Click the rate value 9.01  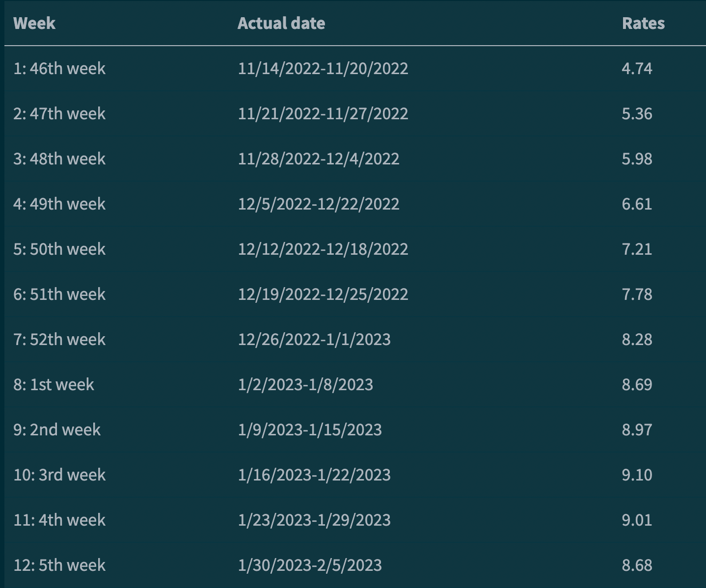coord(637,520)
